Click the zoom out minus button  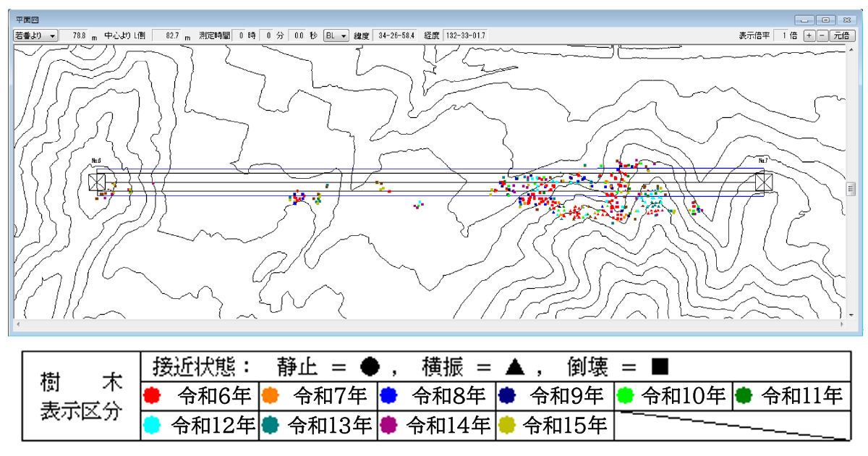coord(822,35)
